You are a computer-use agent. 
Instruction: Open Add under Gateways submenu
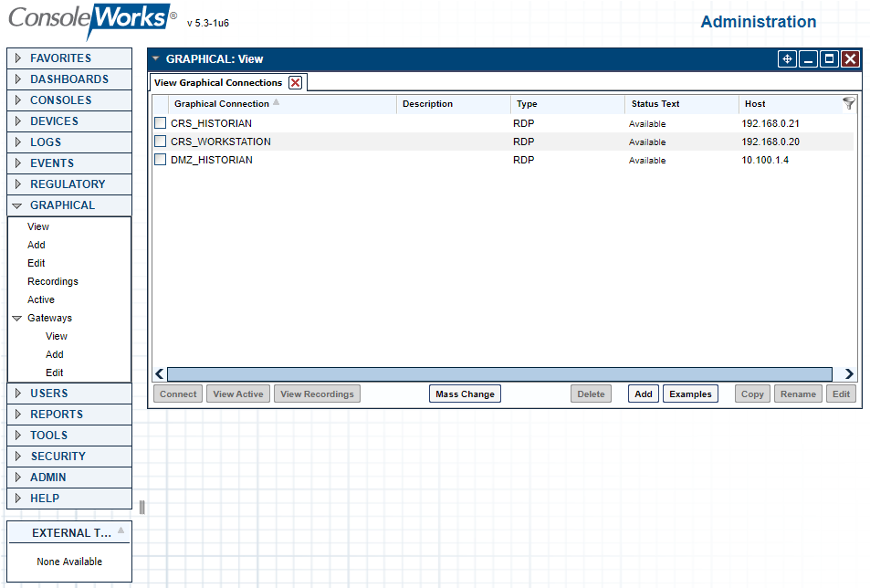tap(55, 354)
